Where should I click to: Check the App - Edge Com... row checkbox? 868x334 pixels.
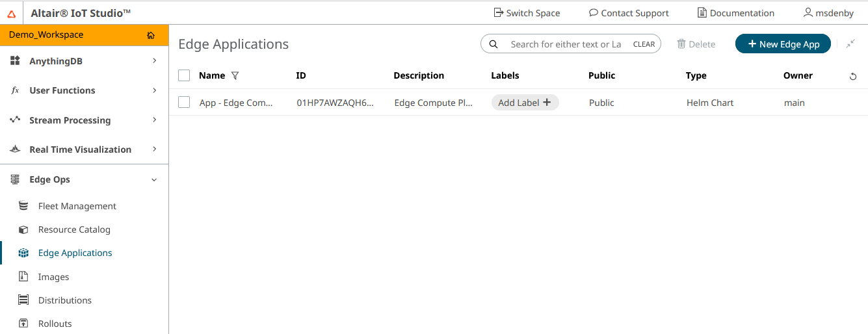coord(184,103)
